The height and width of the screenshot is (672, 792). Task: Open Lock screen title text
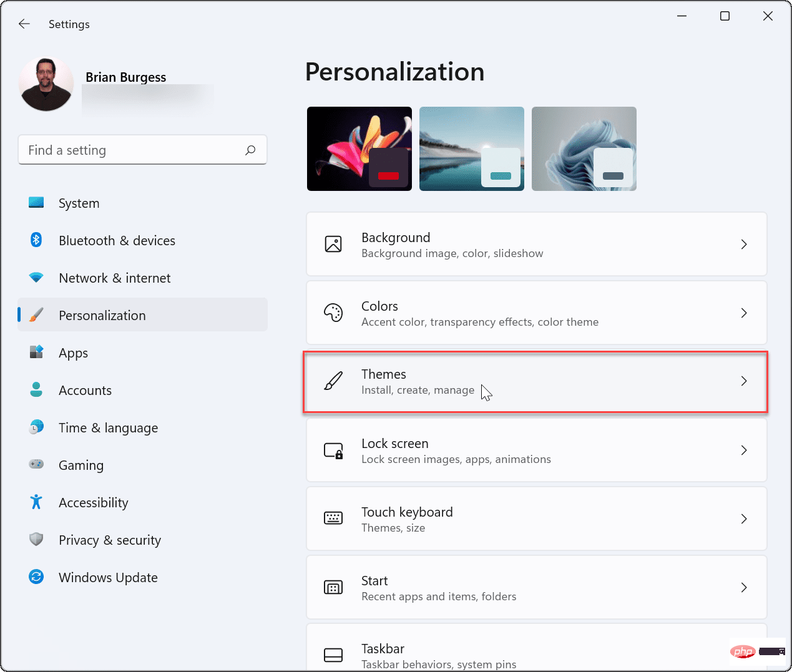click(x=395, y=444)
